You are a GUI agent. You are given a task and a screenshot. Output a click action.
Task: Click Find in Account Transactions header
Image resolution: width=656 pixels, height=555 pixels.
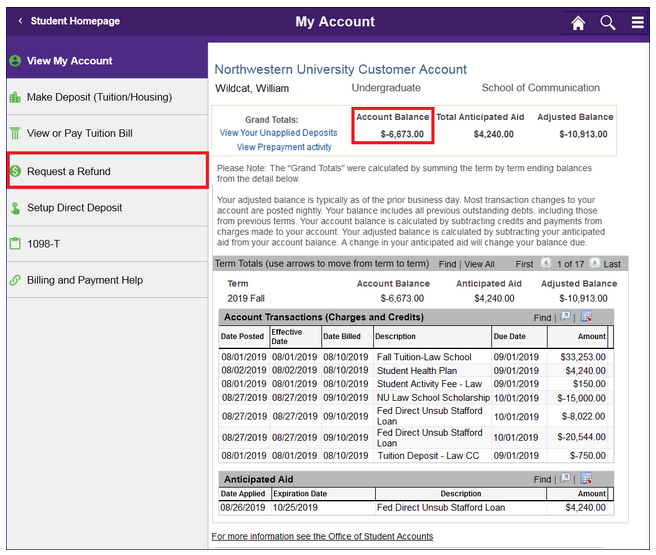coord(542,317)
